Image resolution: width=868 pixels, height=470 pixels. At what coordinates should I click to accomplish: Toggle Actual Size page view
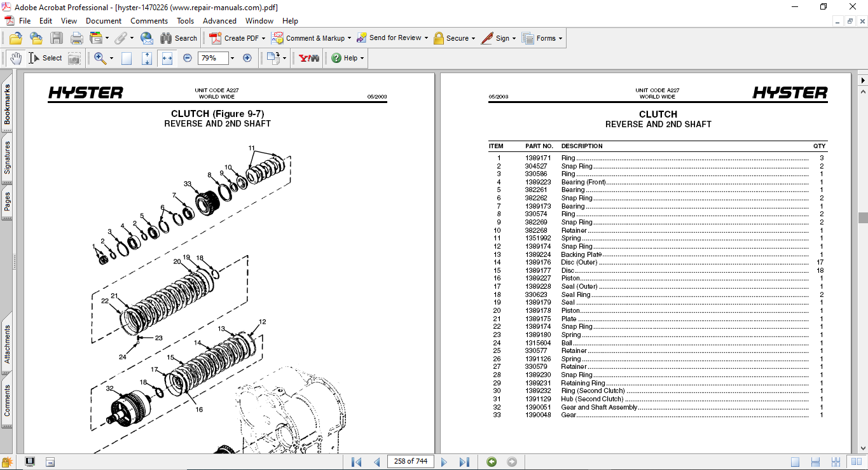[127, 58]
